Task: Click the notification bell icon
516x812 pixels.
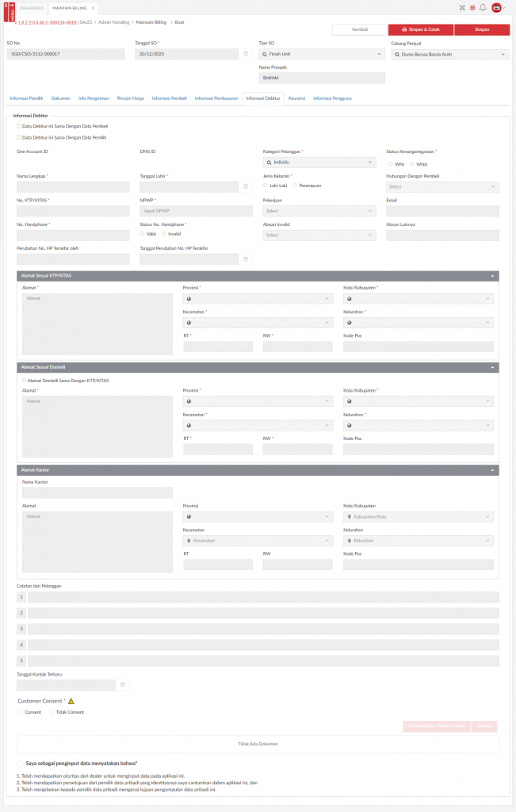Action: (x=483, y=7)
